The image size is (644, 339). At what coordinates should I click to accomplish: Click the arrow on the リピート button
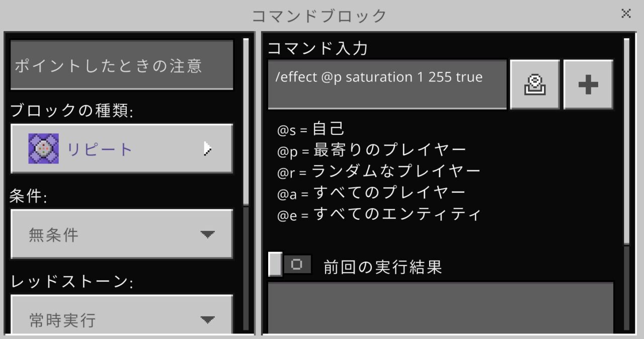[207, 149]
